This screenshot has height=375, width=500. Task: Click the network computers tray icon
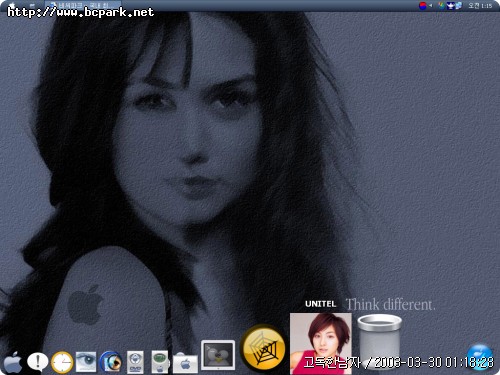coord(459,6)
